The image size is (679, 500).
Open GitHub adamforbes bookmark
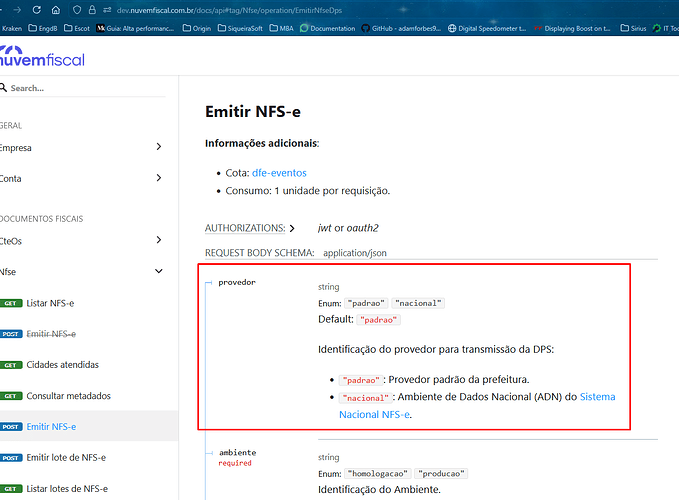point(401,29)
